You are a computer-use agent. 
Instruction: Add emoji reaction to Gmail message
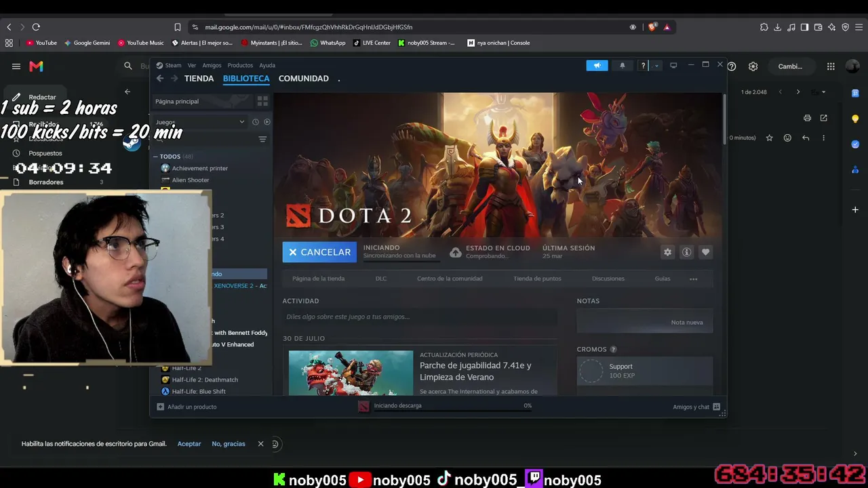[787, 138]
